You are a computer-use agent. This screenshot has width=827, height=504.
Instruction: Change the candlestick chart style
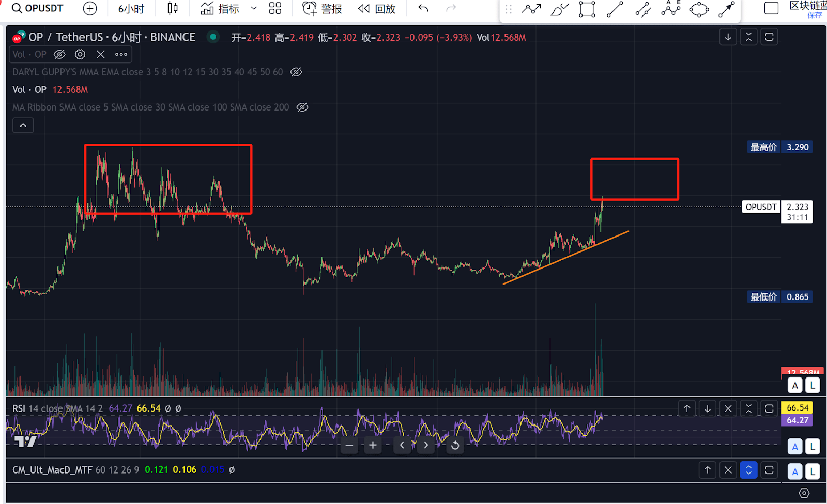pyautogui.click(x=173, y=8)
